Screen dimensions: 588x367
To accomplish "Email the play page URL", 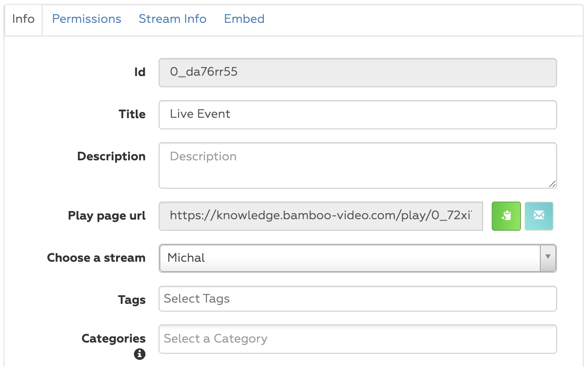I will click(539, 216).
